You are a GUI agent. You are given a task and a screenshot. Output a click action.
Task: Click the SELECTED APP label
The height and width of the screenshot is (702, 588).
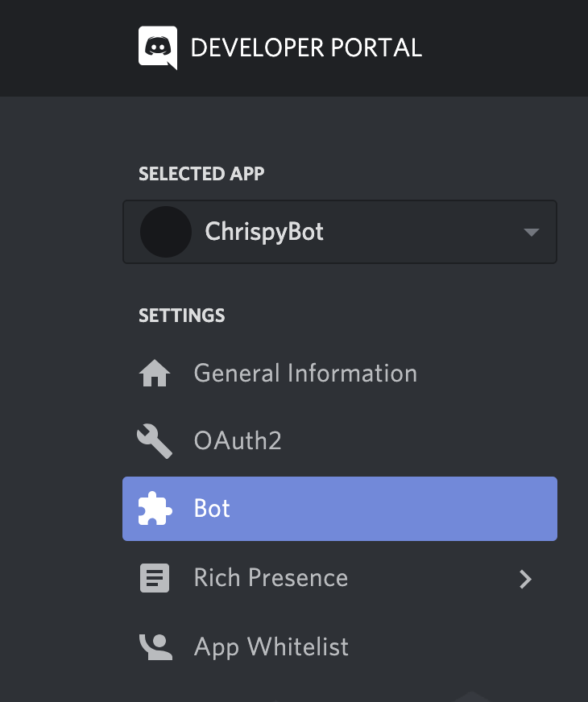[201, 173]
